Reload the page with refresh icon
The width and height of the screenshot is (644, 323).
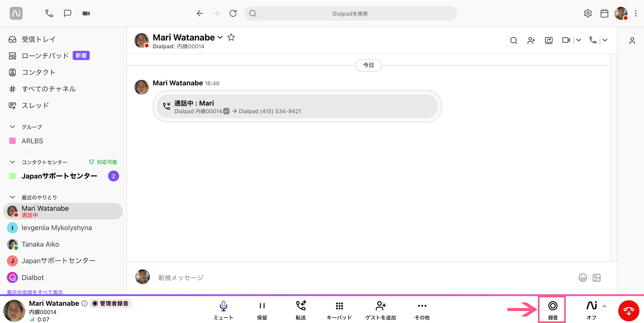tap(233, 13)
